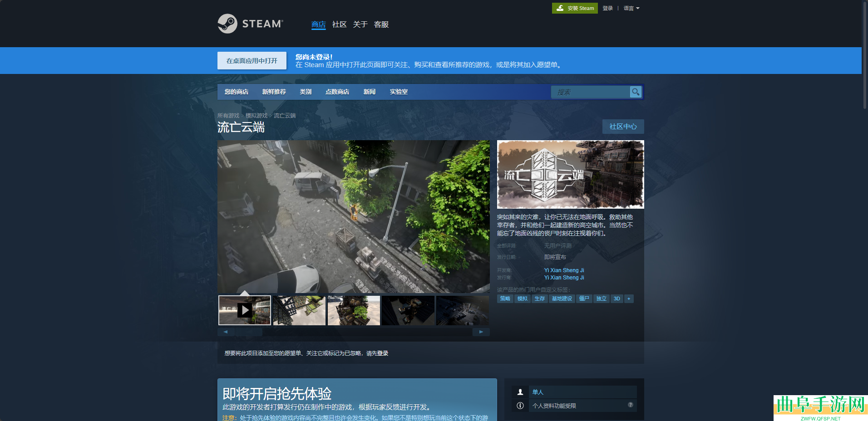The height and width of the screenshot is (421, 868).
Task: Open the 点数商店 tab
Action: pyautogui.click(x=337, y=92)
